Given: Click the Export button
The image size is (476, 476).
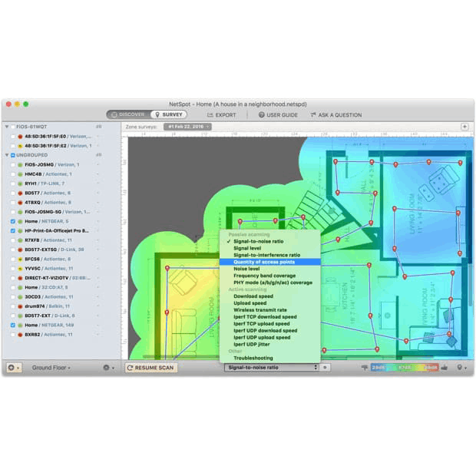Looking at the screenshot, I should [222, 115].
